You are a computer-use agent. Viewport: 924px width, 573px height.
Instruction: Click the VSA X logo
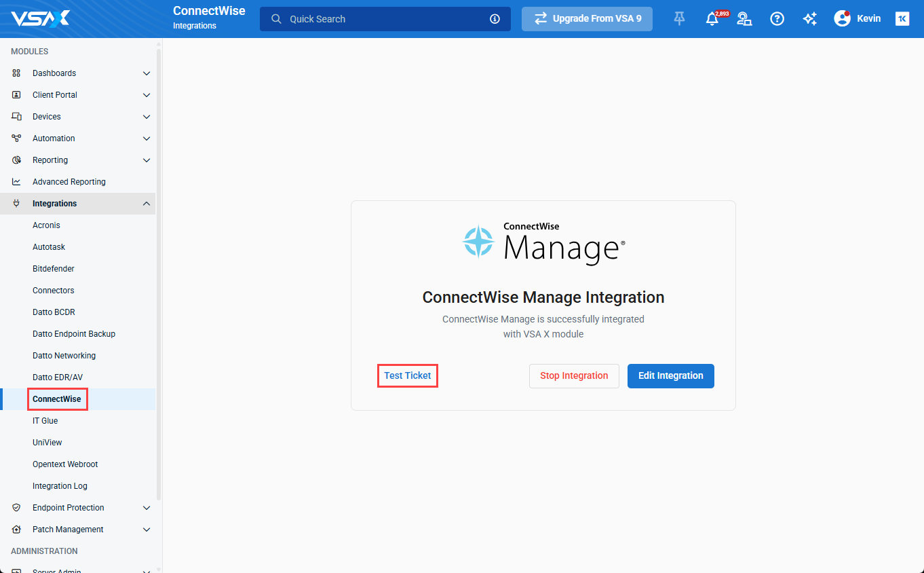click(x=40, y=18)
